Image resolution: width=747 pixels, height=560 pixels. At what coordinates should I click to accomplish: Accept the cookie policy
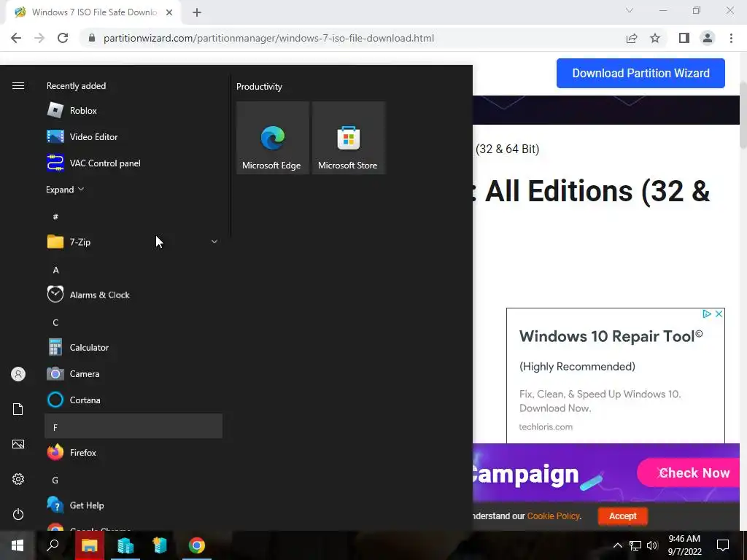point(623,516)
